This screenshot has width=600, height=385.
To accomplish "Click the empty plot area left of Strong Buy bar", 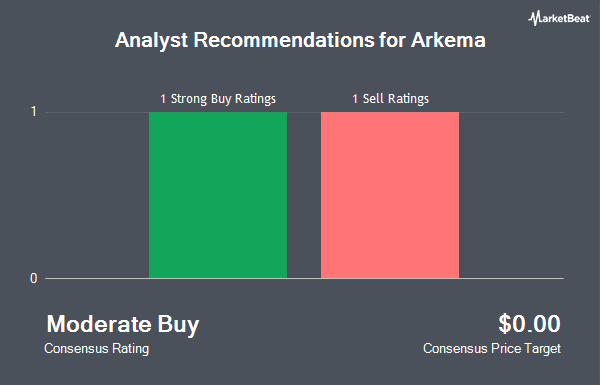I will [97, 195].
